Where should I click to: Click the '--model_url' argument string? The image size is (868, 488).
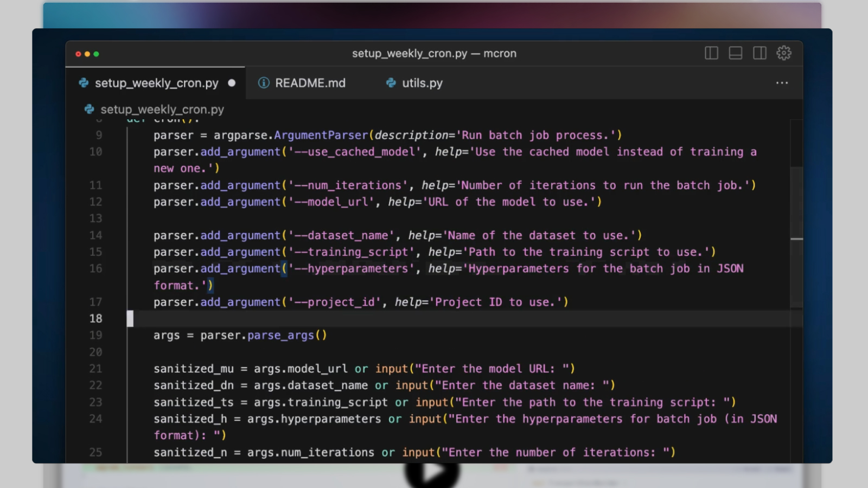pos(331,202)
